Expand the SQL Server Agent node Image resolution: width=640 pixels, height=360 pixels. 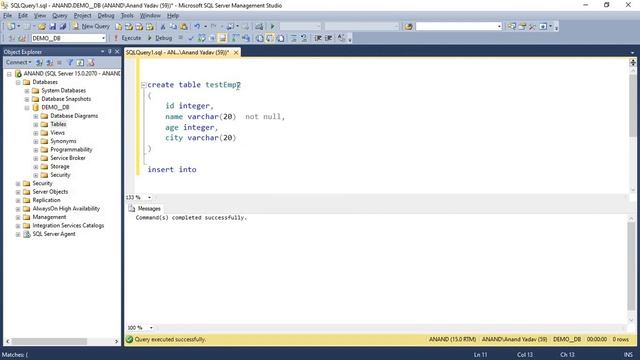click(18, 234)
